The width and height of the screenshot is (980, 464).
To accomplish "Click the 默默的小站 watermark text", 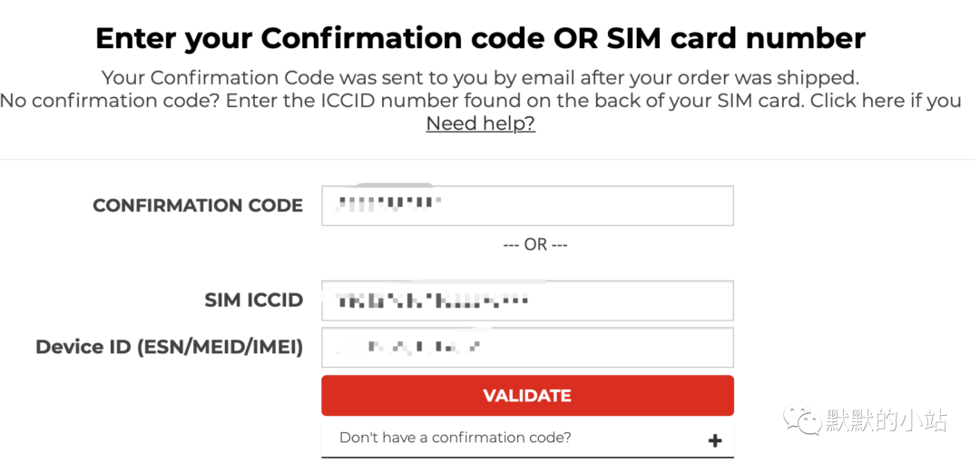I will [887, 420].
